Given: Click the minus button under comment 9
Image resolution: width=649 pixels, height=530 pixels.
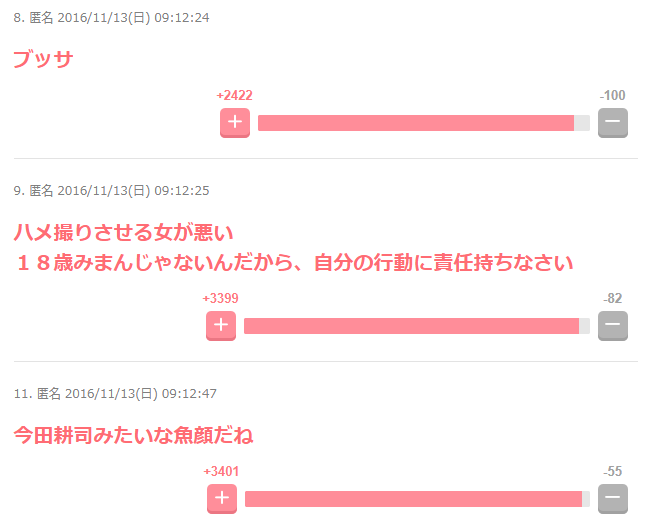Looking at the screenshot, I should click(613, 326).
